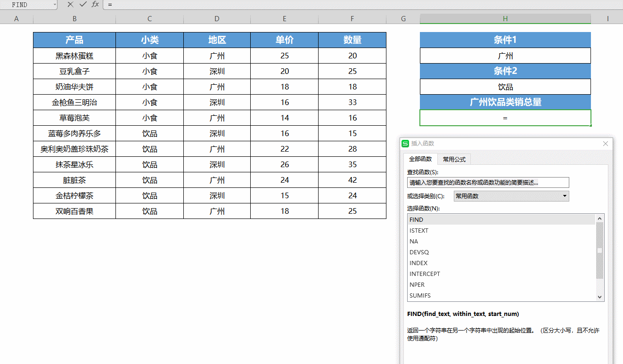Switch to the 全部函数 tab
Image resolution: width=623 pixels, height=364 pixels.
(420, 159)
